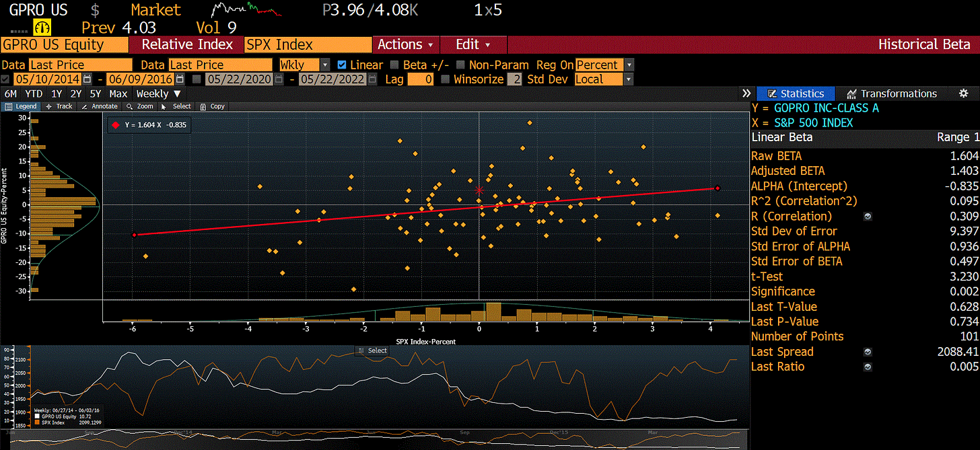The width and height of the screenshot is (980, 450).
Task: Select the Annotate pencil tool
Action: point(99,106)
